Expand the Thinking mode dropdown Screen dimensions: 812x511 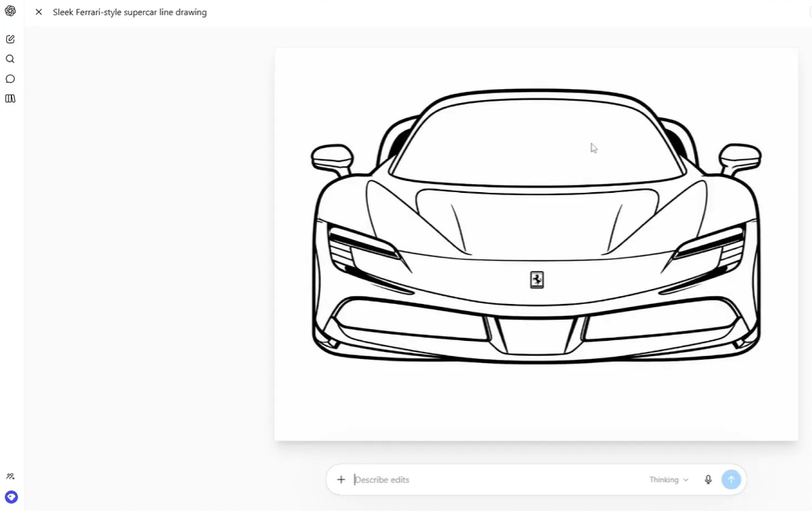[669, 480]
